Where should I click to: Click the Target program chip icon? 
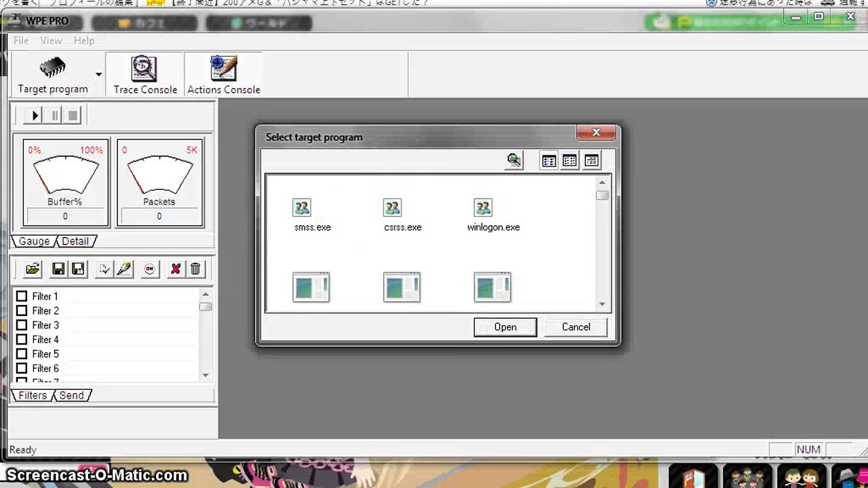(53, 68)
